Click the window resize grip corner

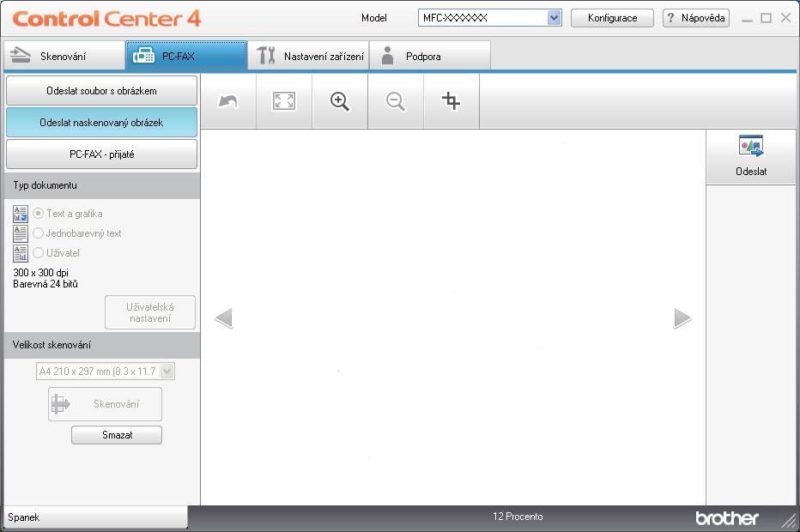click(x=790, y=519)
